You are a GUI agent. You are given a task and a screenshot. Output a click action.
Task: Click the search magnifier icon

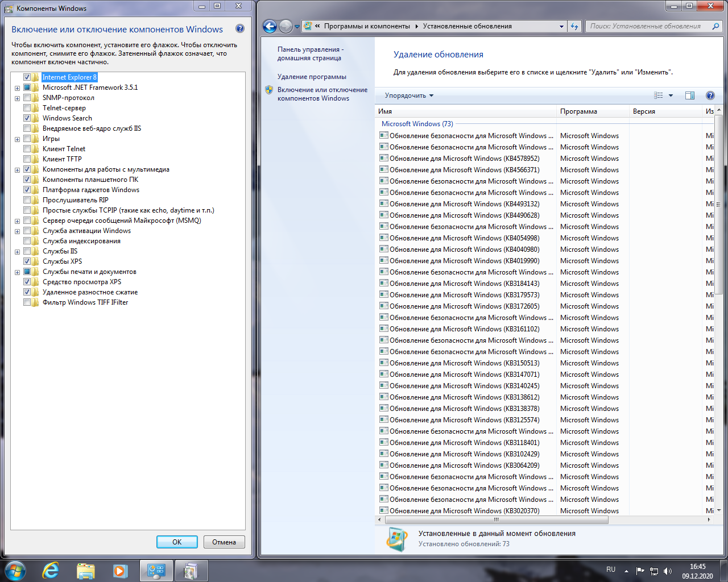tap(715, 26)
